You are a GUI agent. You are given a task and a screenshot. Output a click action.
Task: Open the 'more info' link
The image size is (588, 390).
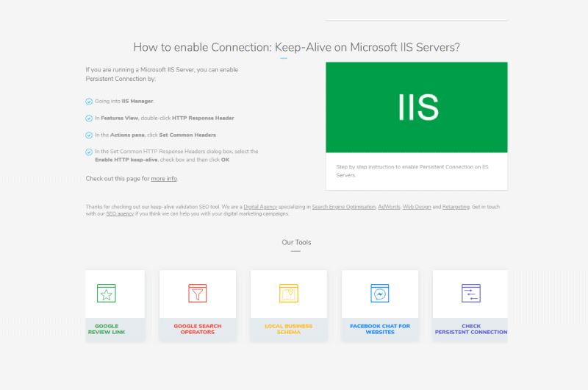[x=164, y=179]
